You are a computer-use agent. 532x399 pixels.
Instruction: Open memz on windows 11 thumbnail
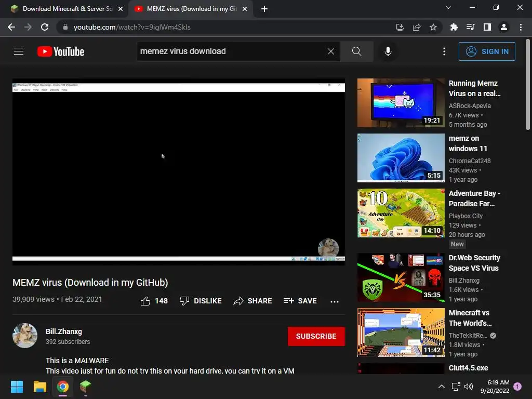401,158
